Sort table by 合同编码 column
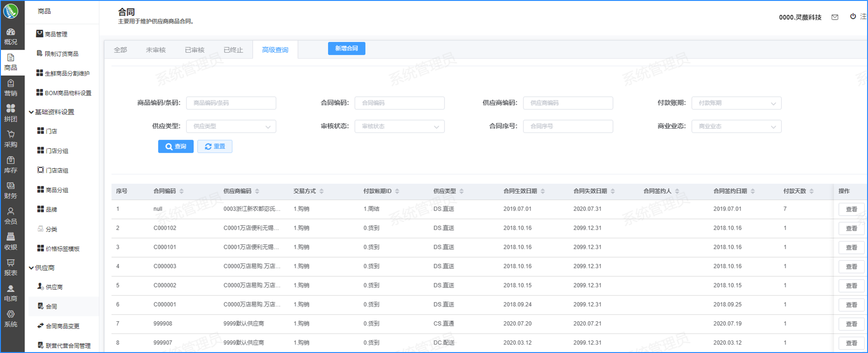The height and width of the screenshot is (353, 868). click(x=182, y=191)
